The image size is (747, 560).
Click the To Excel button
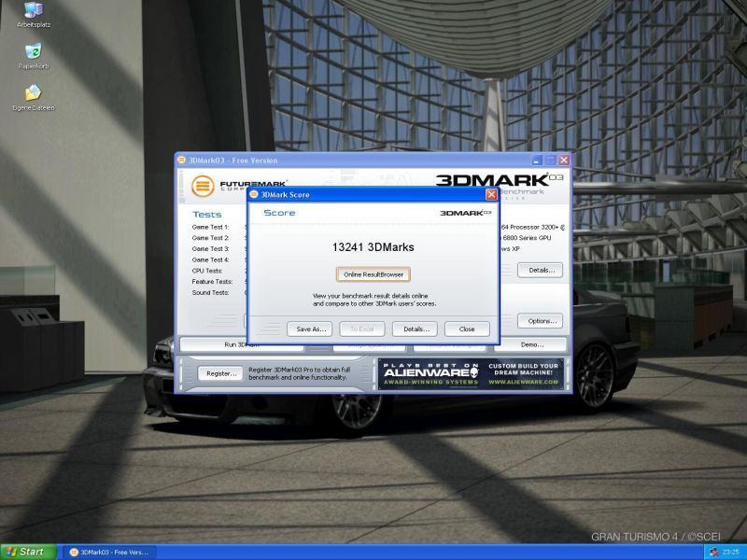tap(362, 329)
